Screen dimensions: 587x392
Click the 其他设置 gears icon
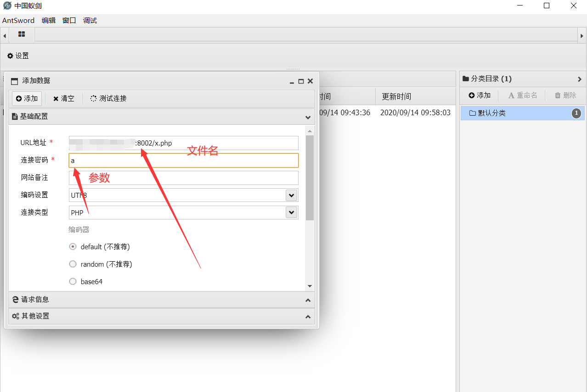tap(16, 316)
